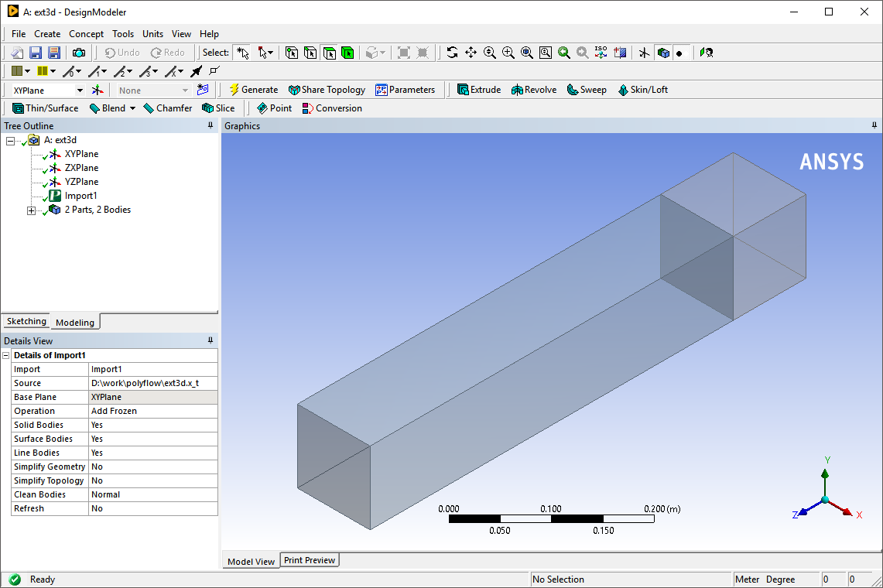Click the Slice tool
This screenshot has height=588, width=883.
[x=218, y=108]
